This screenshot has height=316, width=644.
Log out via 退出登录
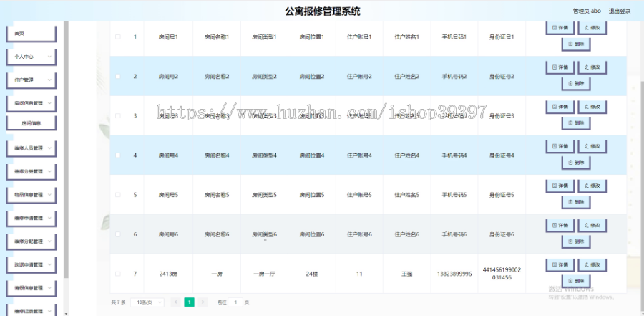[620, 11]
